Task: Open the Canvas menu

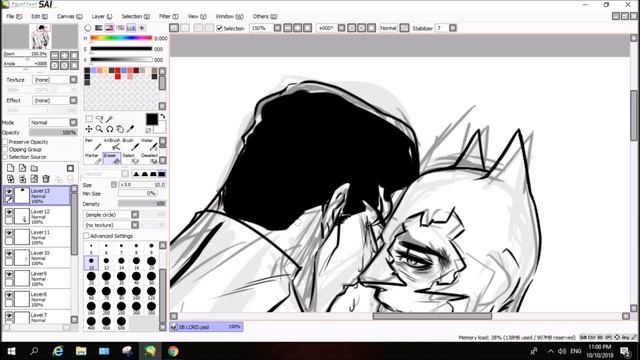Action: pyautogui.click(x=69, y=16)
